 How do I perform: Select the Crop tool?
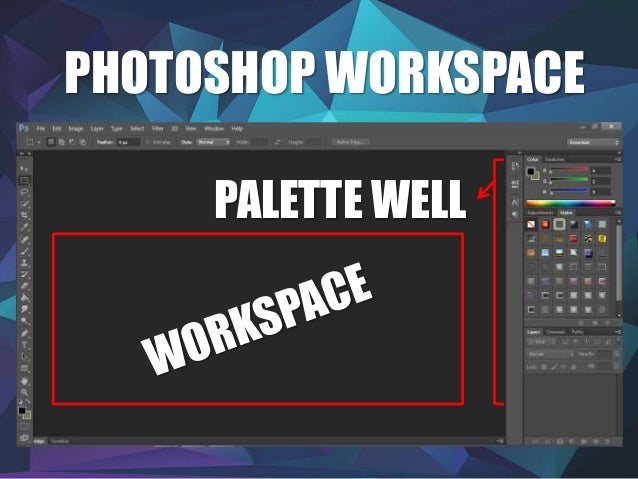coord(24,215)
